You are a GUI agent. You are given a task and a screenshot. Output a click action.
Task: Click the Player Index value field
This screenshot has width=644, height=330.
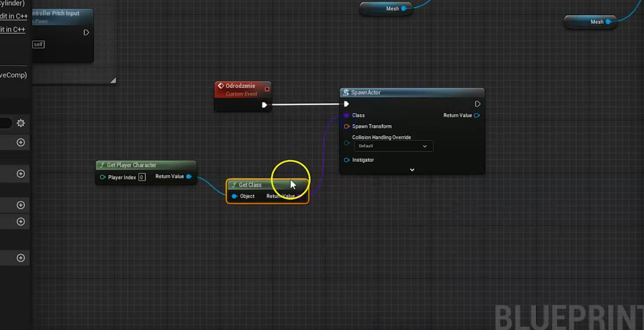click(142, 177)
